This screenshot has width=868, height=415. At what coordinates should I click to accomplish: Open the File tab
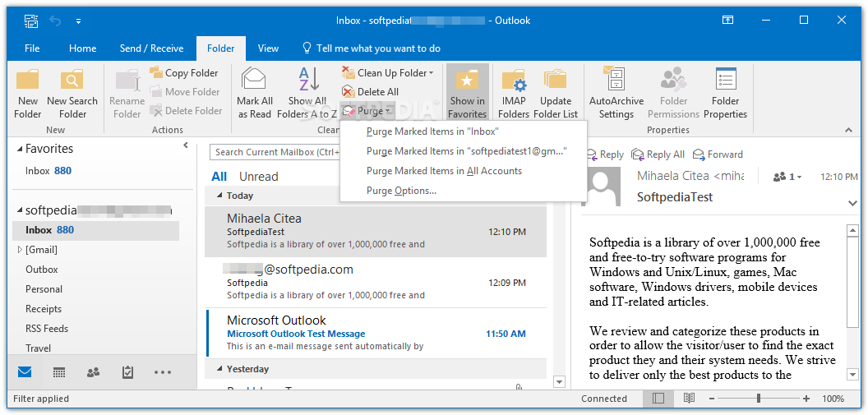point(32,48)
